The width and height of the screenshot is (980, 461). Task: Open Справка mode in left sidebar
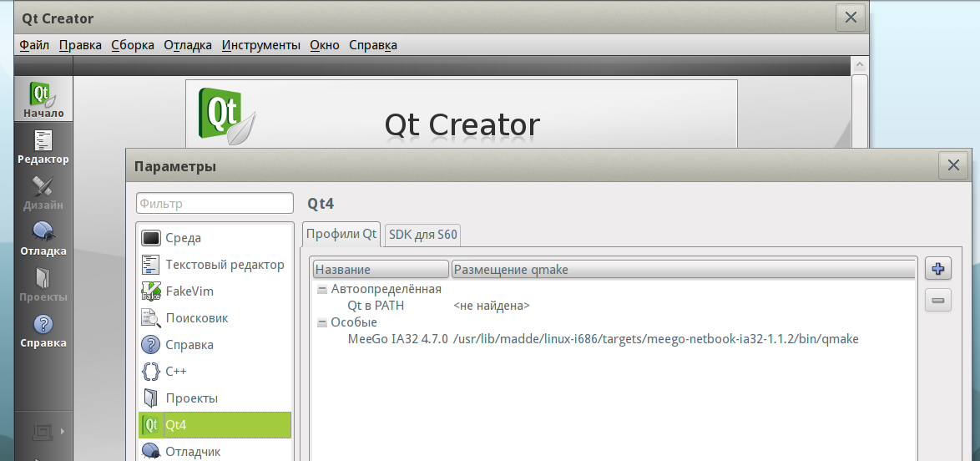point(43,330)
